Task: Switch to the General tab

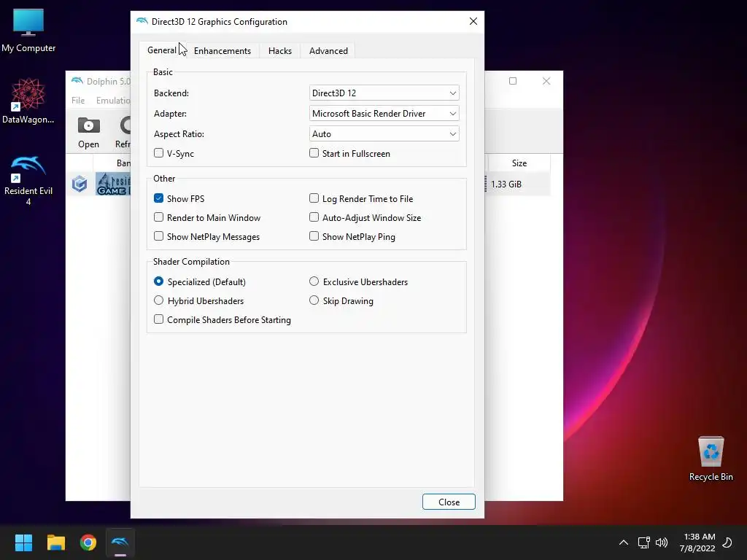Action: [x=162, y=50]
